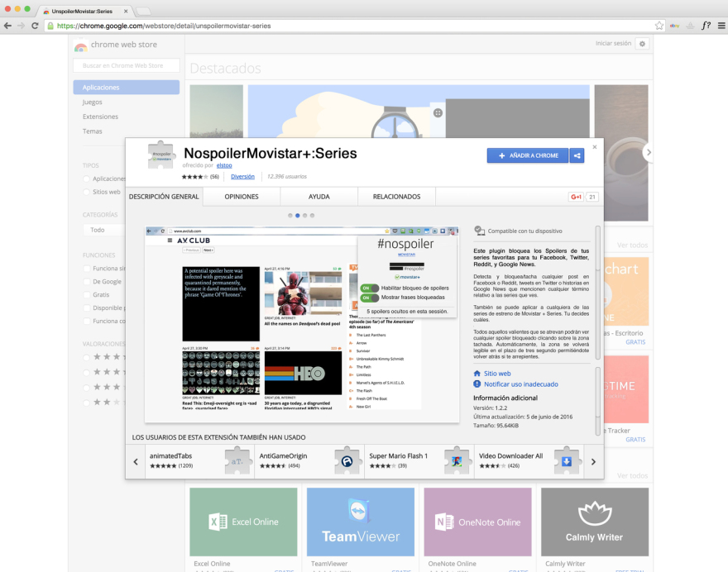The width and height of the screenshot is (728, 572).
Task: Open the Web Store settings gear
Action: click(x=642, y=44)
